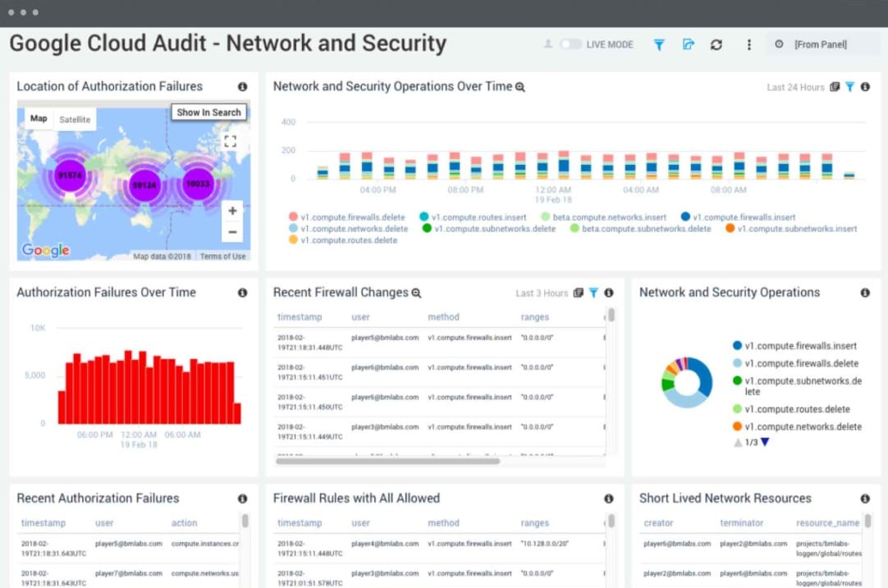Show info for Short Lived Network Resources

(865, 499)
